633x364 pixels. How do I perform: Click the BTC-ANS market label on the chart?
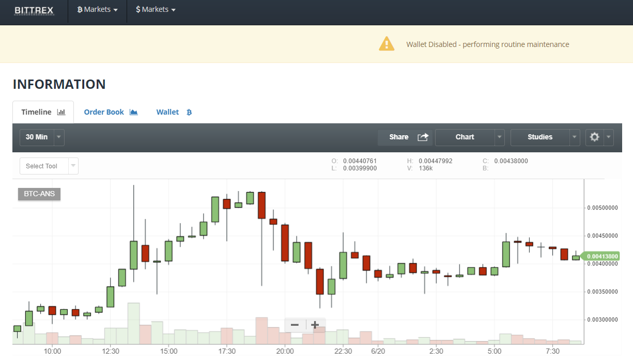click(x=39, y=194)
